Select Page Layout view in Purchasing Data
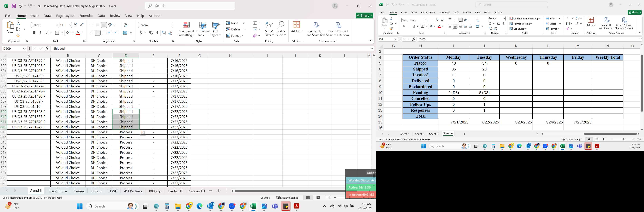644x212 pixels. point(318,198)
